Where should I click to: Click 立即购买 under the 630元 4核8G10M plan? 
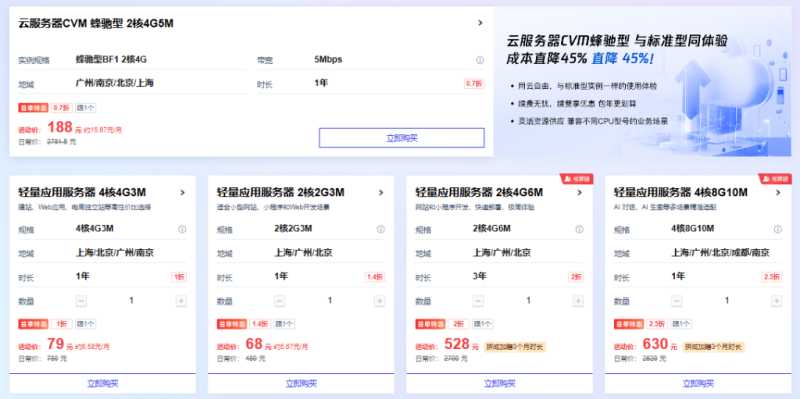698,383
